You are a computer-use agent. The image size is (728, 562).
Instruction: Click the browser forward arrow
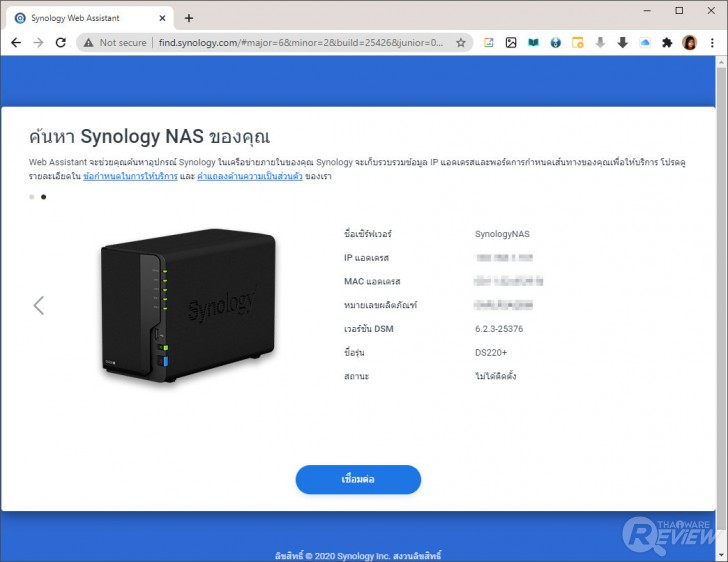click(39, 43)
